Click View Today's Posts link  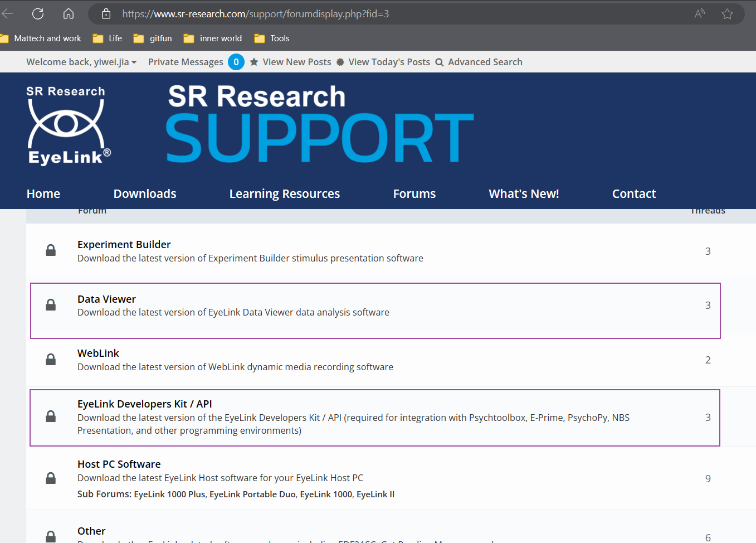point(389,62)
